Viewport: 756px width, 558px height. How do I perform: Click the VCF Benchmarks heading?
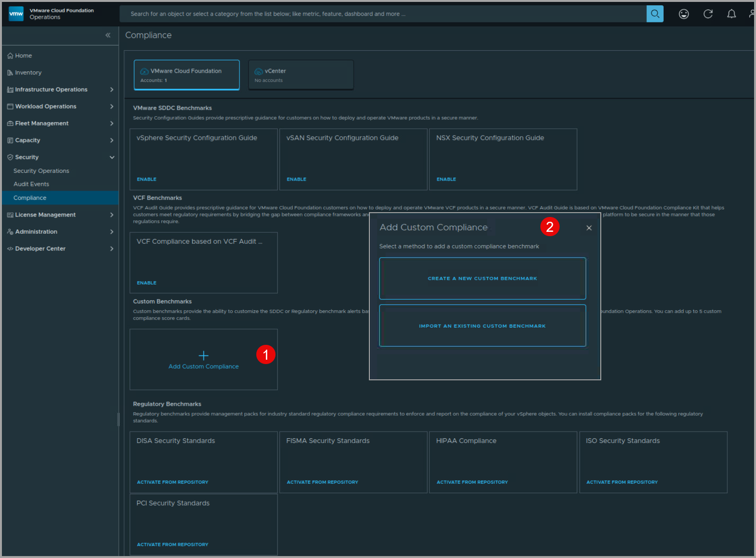[158, 198]
